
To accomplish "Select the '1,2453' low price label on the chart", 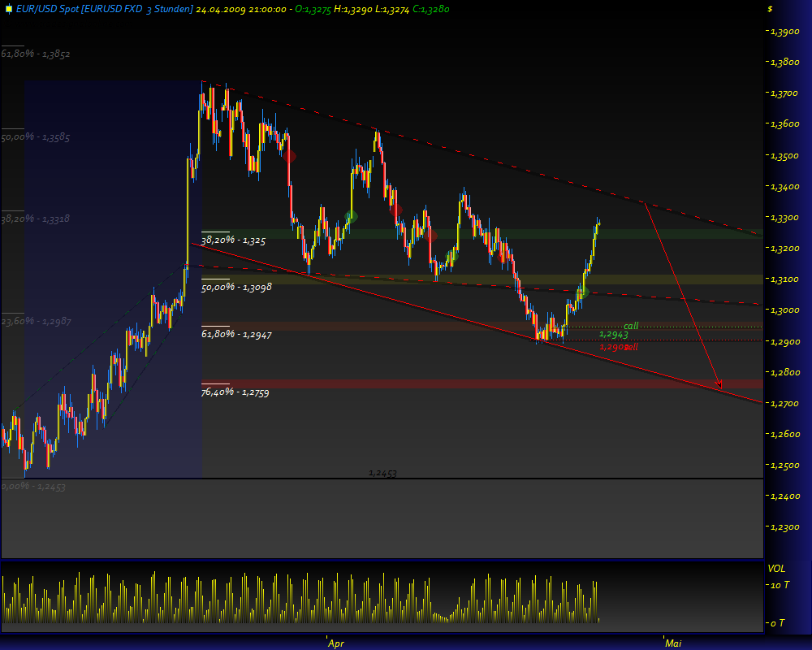I will pyautogui.click(x=382, y=472).
